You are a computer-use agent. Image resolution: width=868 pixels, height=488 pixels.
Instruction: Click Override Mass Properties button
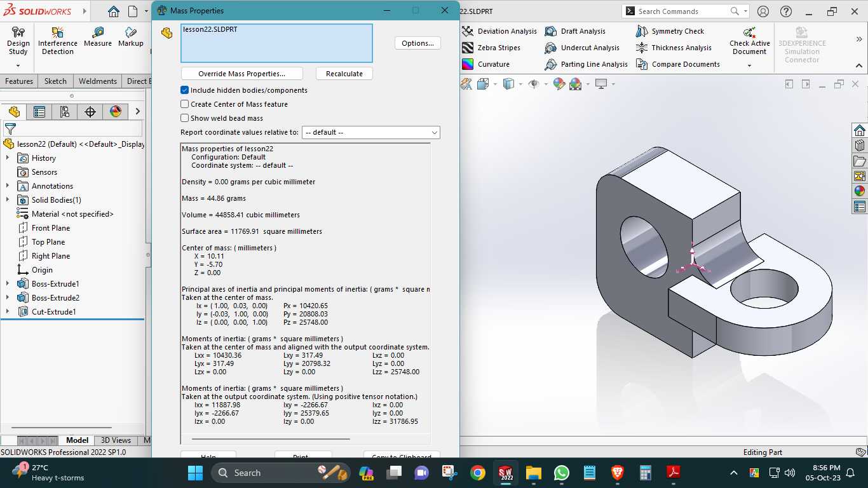[x=241, y=74]
